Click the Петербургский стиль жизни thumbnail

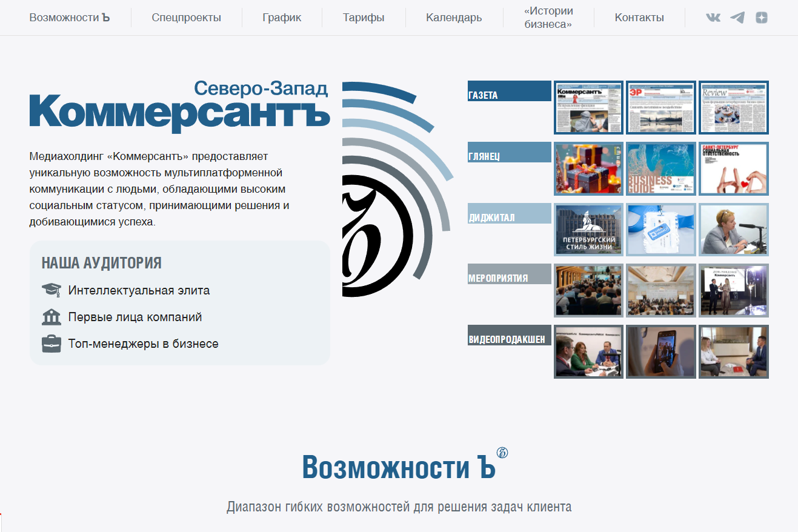[x=588, y=229]
